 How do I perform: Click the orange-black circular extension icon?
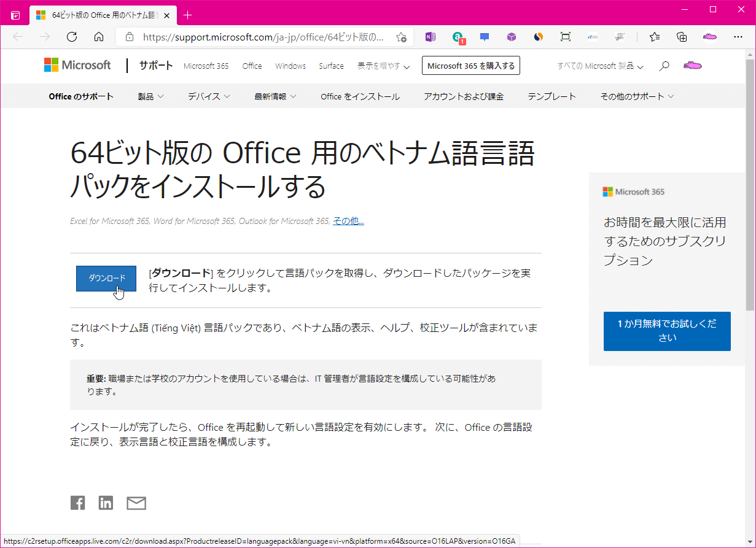coord(539,37)
